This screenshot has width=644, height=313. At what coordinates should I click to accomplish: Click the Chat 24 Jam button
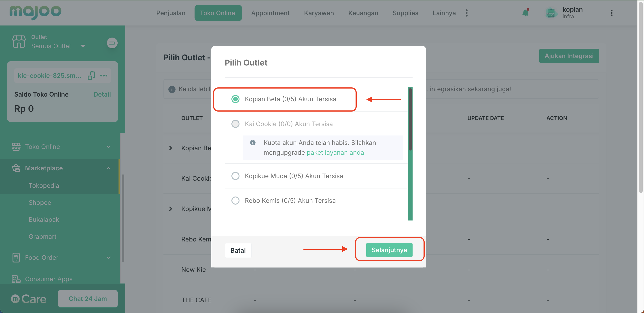point(88,298)
